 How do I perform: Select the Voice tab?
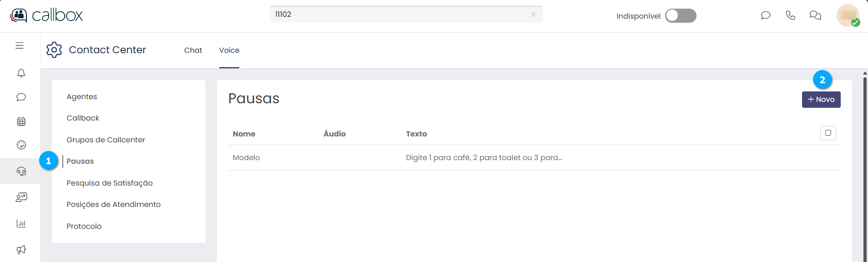coord(229,50)
